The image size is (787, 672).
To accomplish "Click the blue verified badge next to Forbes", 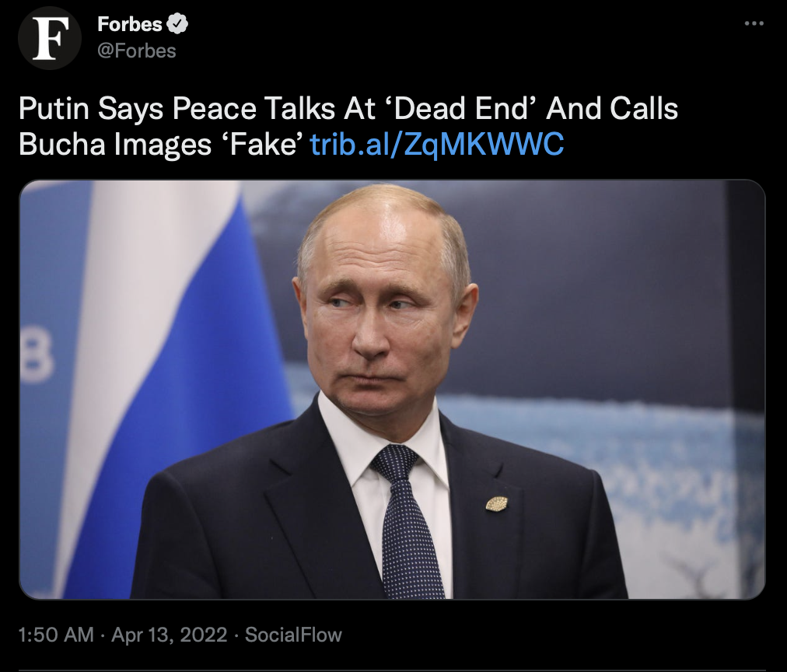I will pos(177,23).
